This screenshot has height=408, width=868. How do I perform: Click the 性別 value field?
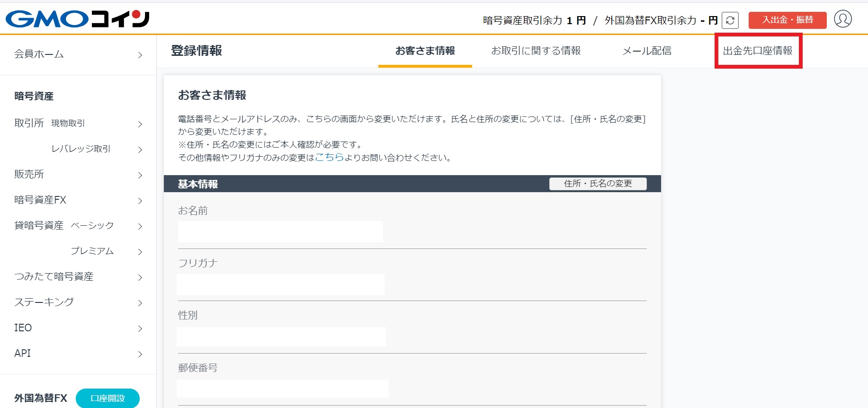(281, 337)
